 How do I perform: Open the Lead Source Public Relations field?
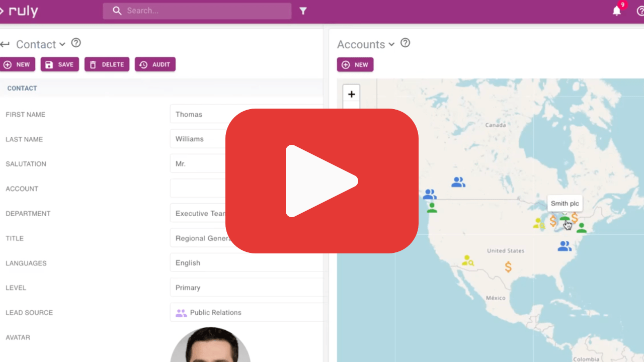(x=247, y=312)
